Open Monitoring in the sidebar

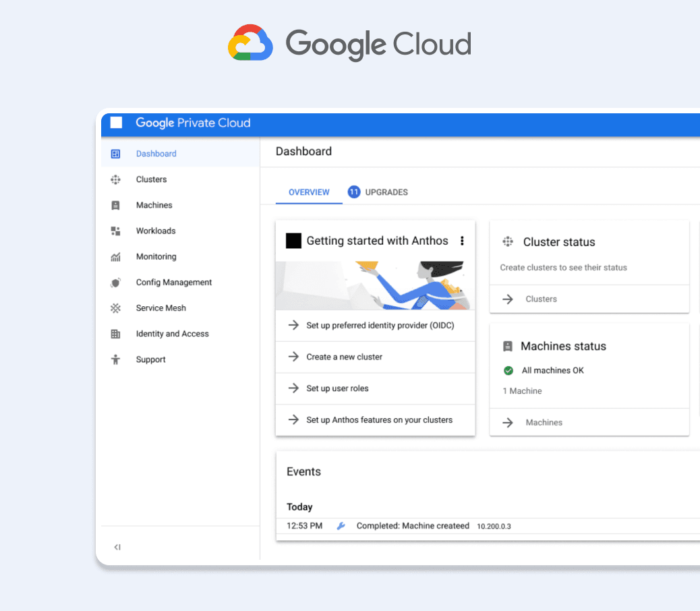pos(180,257)
